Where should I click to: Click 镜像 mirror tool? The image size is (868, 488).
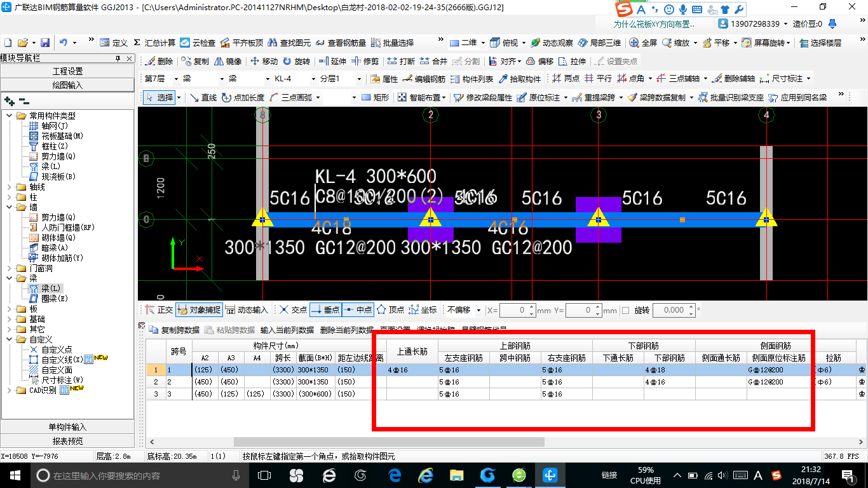coord(228,61)
